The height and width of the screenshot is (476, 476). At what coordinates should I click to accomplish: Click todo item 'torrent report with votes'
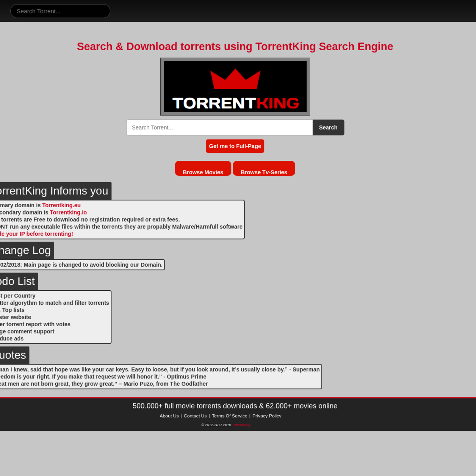(35, 324)
